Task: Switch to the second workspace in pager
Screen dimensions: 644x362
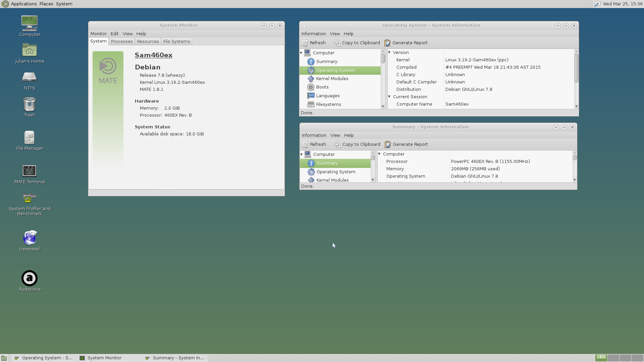Action: coord(613,358)
